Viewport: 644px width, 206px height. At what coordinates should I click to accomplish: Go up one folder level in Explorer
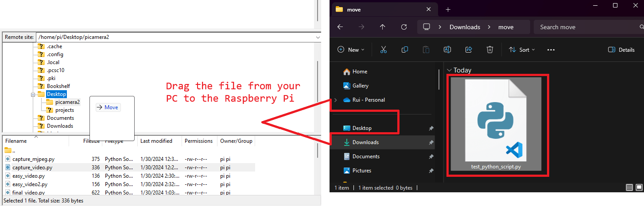coord(383,27)
